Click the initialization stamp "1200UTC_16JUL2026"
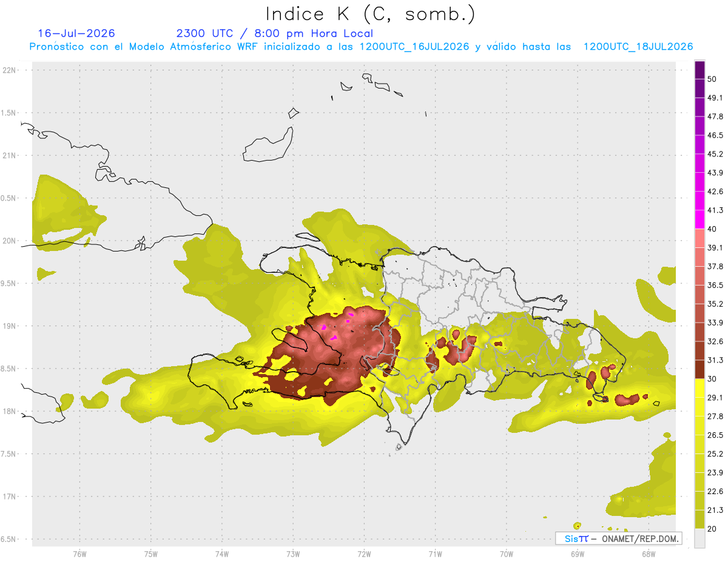This screenshot has height=562, width=728. pos(414,47)
